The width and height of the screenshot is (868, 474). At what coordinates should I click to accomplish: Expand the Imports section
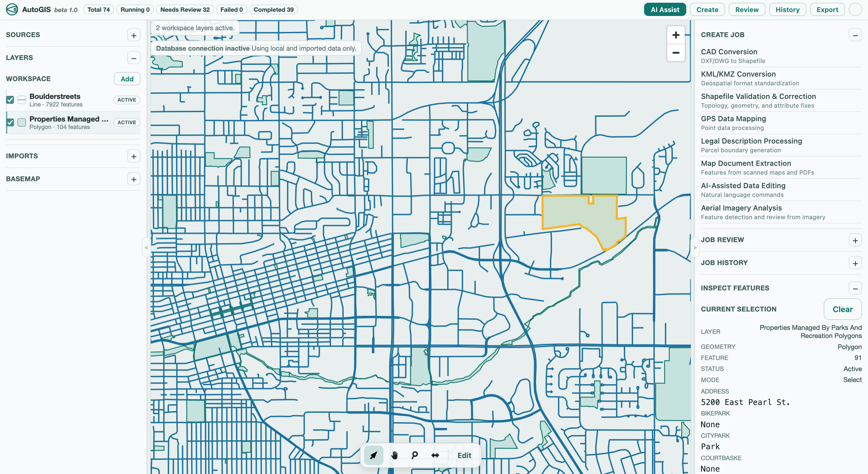(x=134, y=156)
